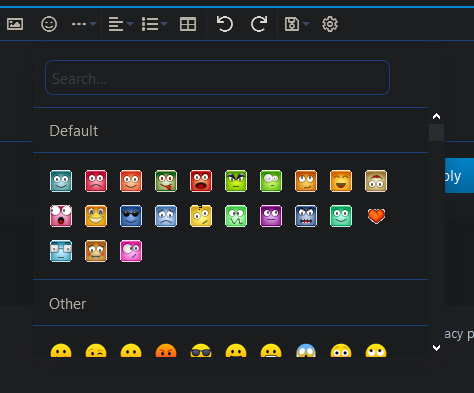Insert the pink-red frowning square smiley
Image resolution: width=474 pixels, height=393 pixels.
point(96,181)
